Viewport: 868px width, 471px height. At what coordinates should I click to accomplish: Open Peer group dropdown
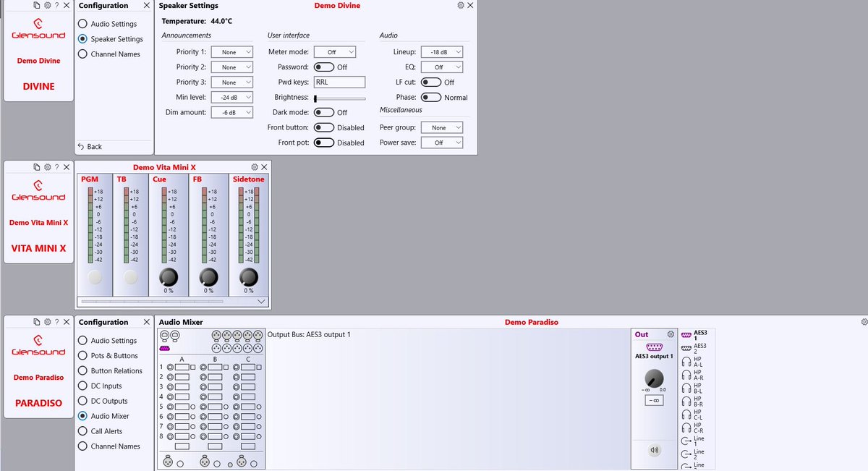442,127
